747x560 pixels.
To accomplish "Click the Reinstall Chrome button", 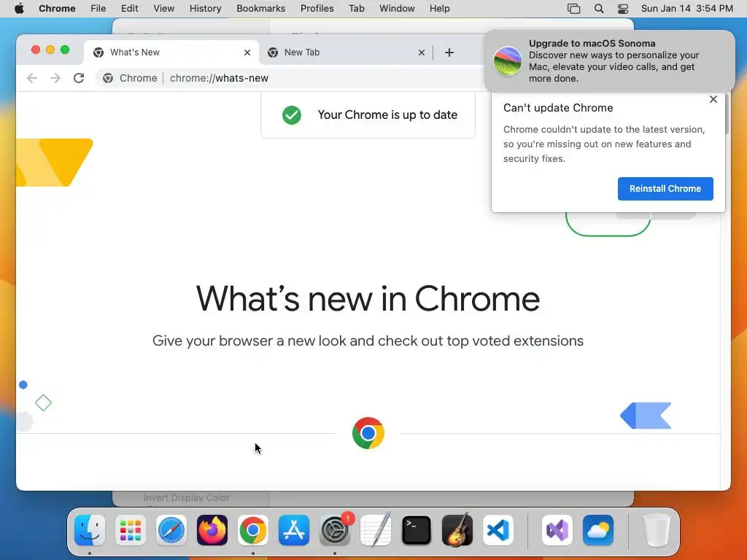I will click(x=665, y=189).
